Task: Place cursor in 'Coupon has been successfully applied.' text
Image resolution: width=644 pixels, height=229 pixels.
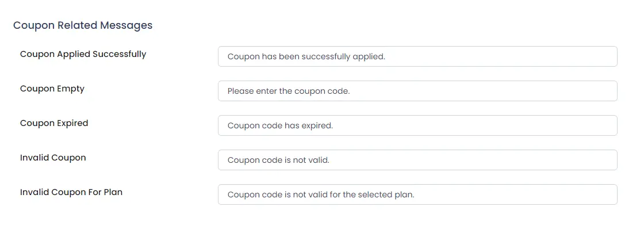Action: [306, 57]
